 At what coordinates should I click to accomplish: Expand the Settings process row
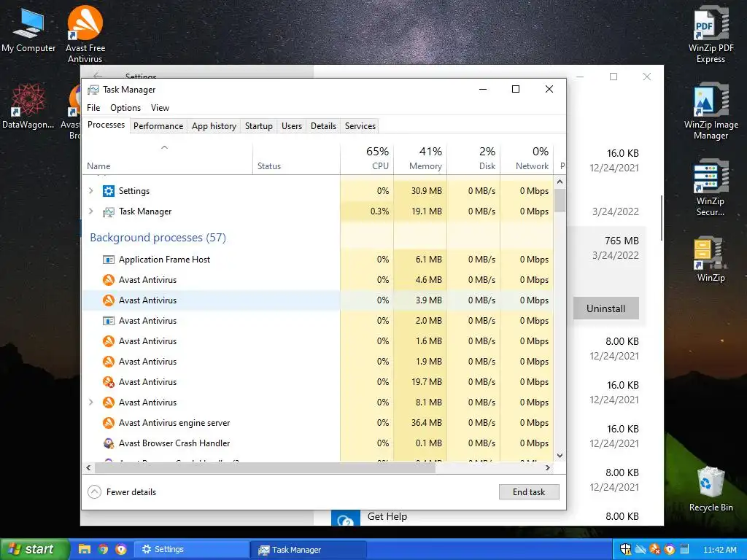[x=91, y=191]
